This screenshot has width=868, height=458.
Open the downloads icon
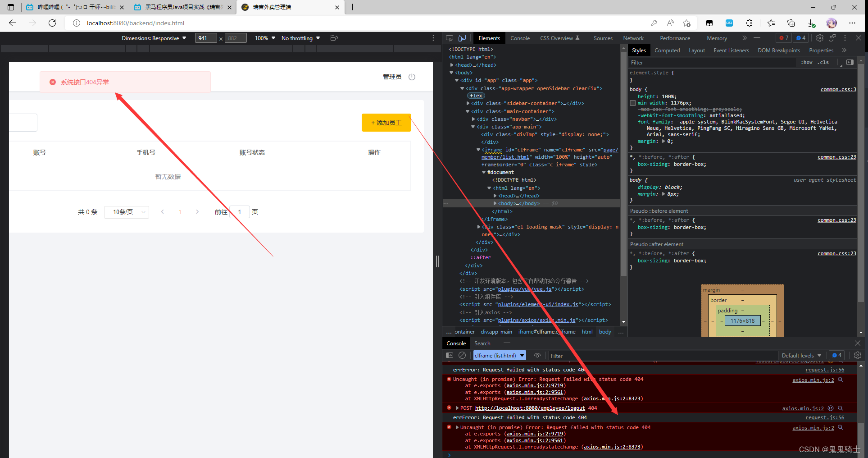point(811,23)
